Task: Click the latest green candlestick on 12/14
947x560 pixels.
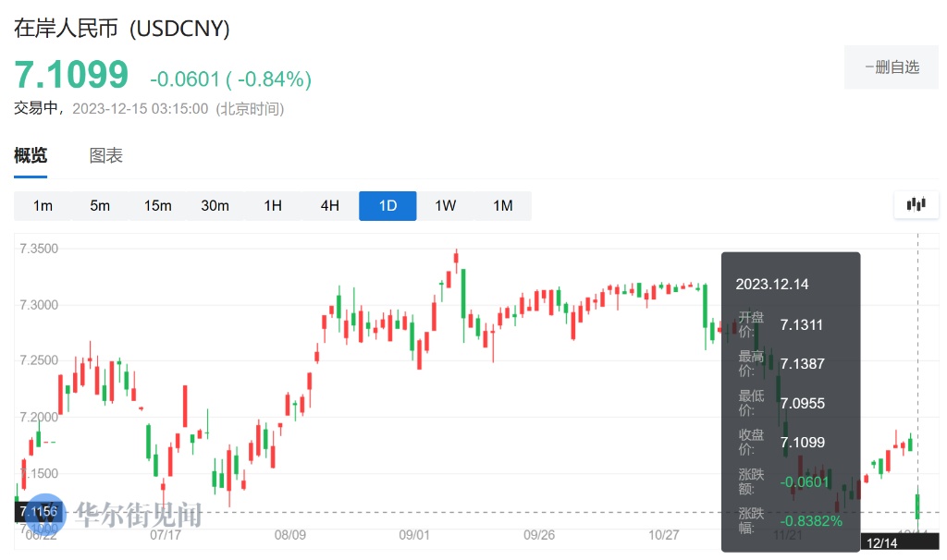Action: coord(917,505)
